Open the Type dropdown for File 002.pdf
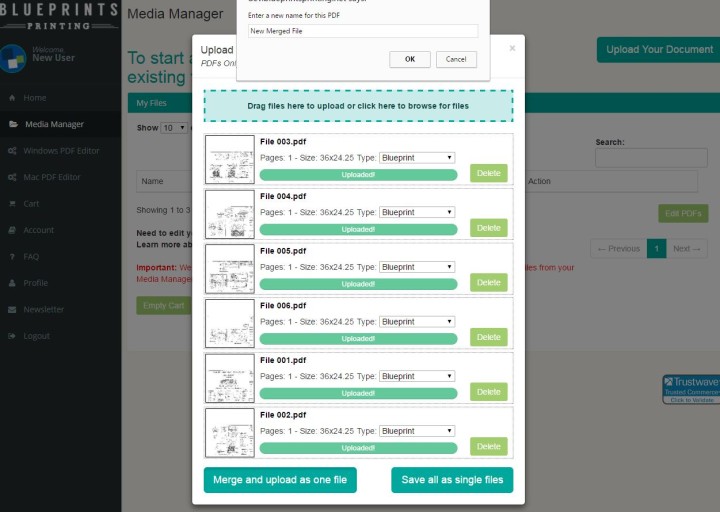This screenshot has height=512, width=720. coord(417,431)
